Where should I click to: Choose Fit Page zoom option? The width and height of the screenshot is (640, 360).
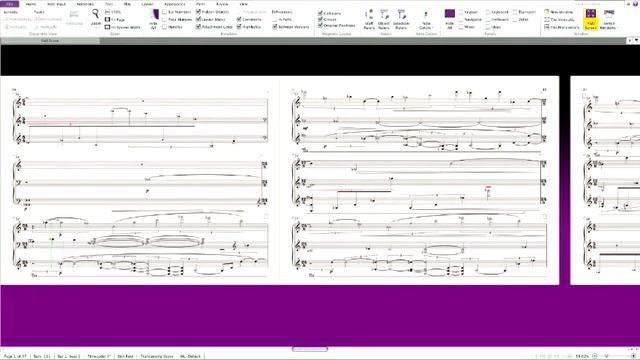tap(115, 20)
